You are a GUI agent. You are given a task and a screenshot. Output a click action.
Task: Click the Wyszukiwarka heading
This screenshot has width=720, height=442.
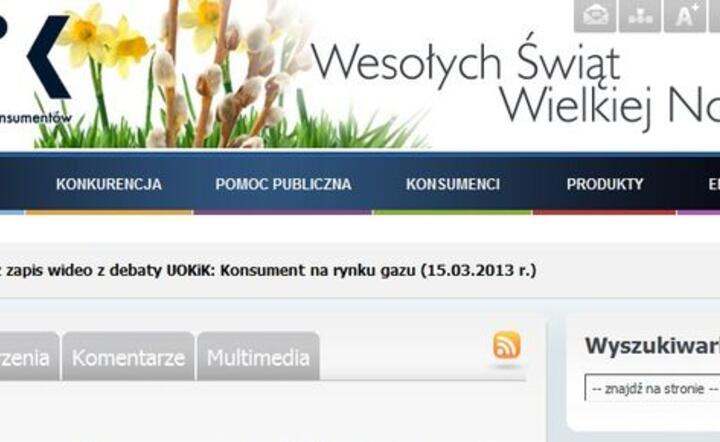tap(652, 346)
